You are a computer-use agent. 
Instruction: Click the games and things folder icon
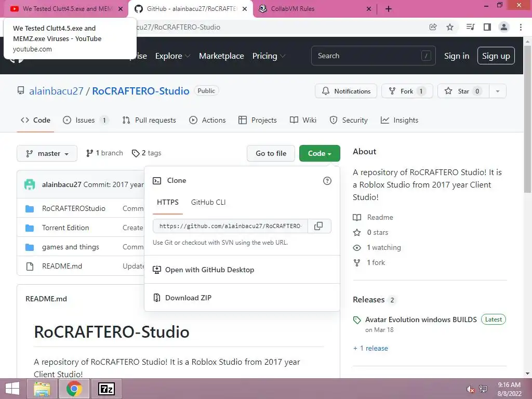30,247
